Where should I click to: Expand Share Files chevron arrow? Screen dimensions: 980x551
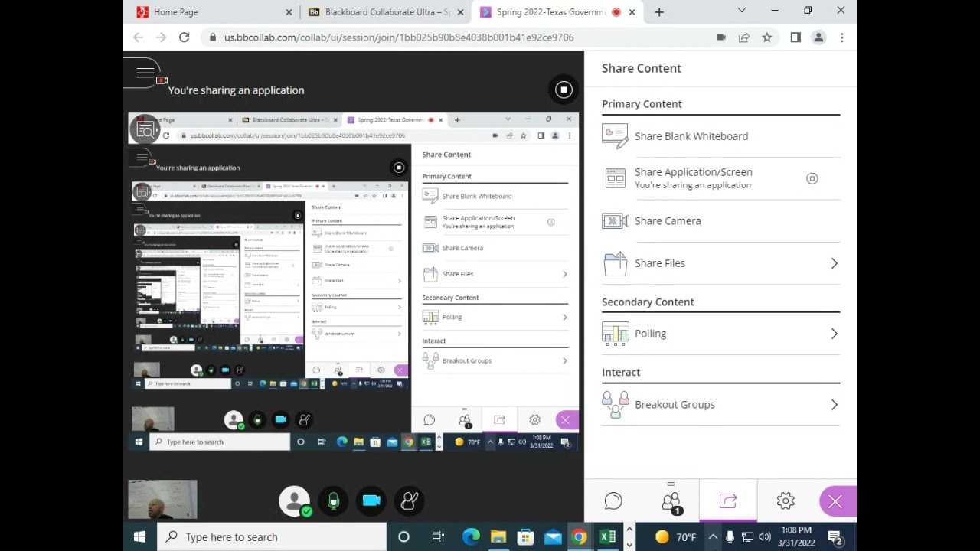coord(834,263)
